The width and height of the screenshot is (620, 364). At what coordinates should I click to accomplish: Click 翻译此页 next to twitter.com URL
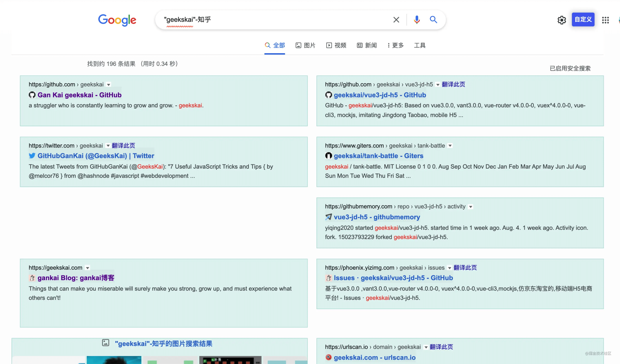pos(123,146)
